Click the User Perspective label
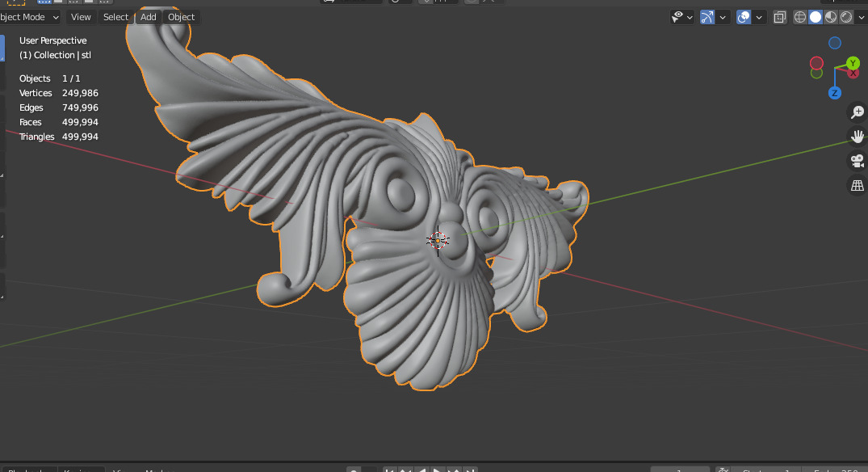This screenshot has height=472, width=868. tap(53, 40)
